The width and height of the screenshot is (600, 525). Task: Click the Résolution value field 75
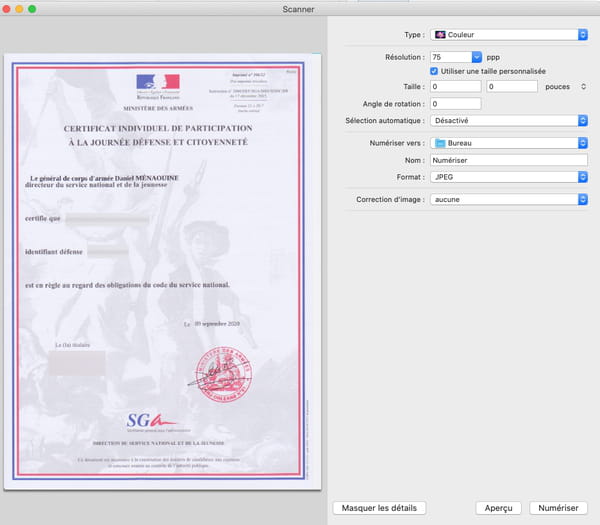pyautogui.click(x=451, y=57)
